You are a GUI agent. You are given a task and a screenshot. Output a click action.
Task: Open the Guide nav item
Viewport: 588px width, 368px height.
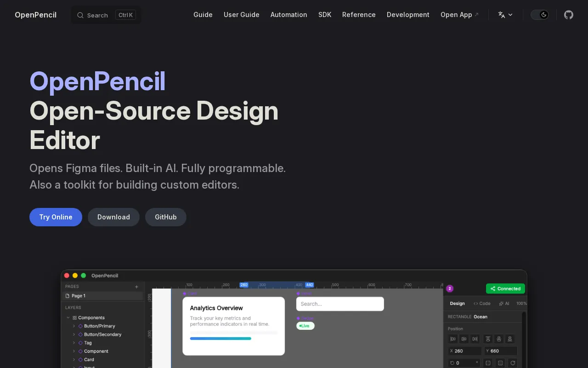(x=203, y=15)
